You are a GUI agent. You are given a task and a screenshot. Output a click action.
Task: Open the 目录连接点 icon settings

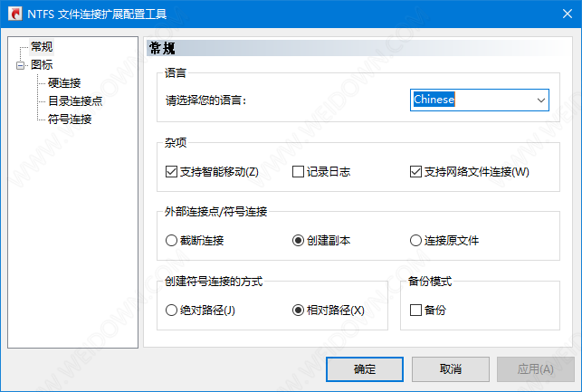point(75,101)
